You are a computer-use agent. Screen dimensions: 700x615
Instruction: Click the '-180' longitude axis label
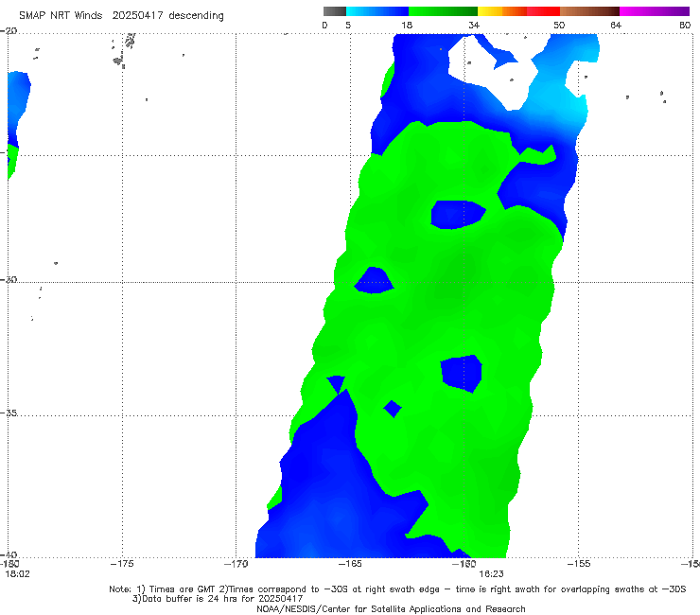click(x=9, y=564)
